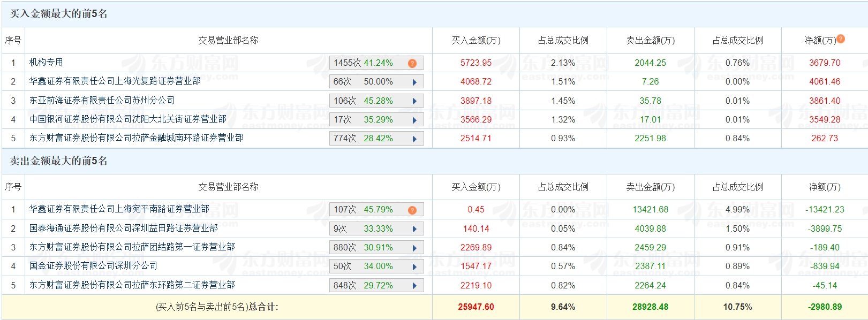Expand details arrow for 华鑫证券上海光复路证券营业部

point(414,82)
